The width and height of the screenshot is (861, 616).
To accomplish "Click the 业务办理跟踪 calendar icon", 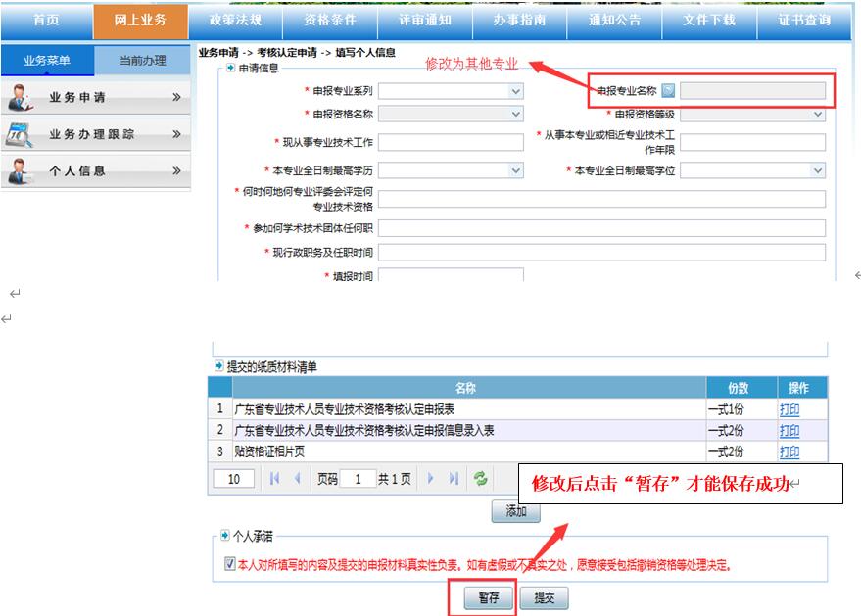I will click(x=20, y=134).
